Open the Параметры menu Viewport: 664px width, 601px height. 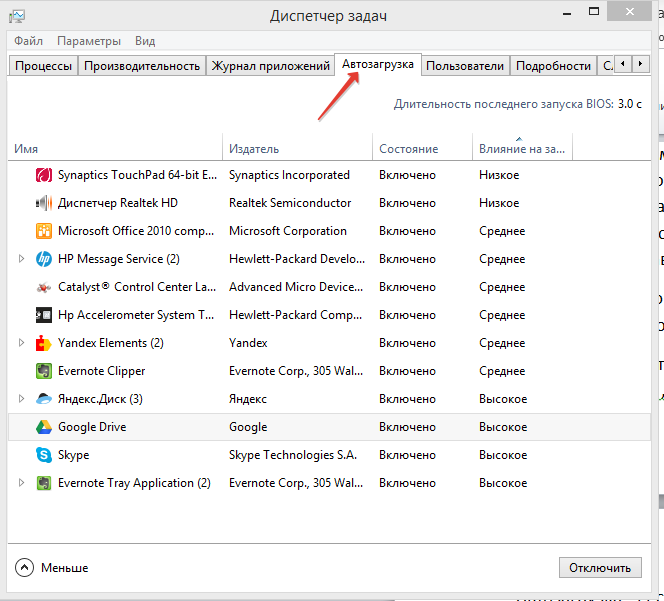pos(89,41)
